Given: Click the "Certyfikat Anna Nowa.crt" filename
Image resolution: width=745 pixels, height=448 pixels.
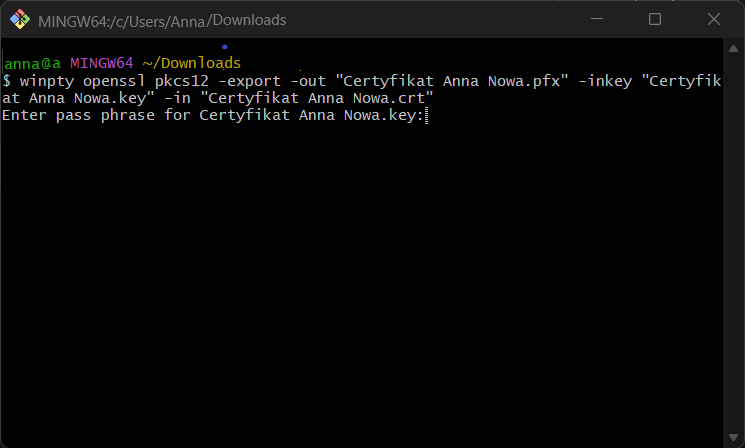Looking at the screenshot, I should (x=318, y=99).
